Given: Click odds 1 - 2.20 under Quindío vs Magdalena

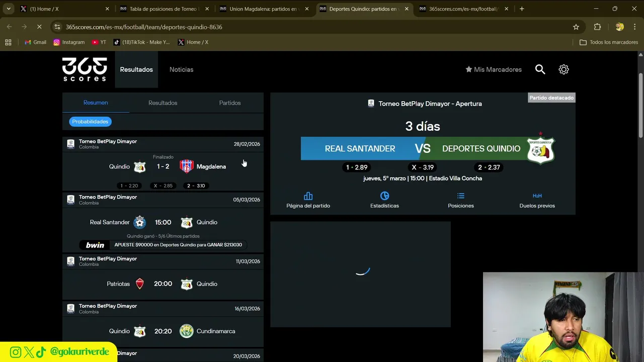Looking at the screenshot, I should [129, 186].
